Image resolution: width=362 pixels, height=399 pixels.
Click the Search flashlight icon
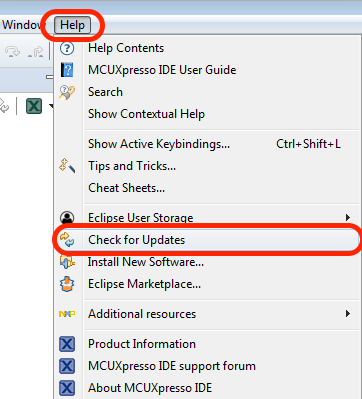pos(67,92)
